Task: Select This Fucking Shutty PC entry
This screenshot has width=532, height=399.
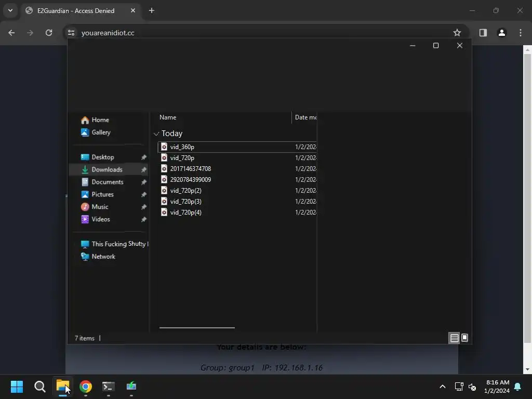Action: tap(114, 244)
